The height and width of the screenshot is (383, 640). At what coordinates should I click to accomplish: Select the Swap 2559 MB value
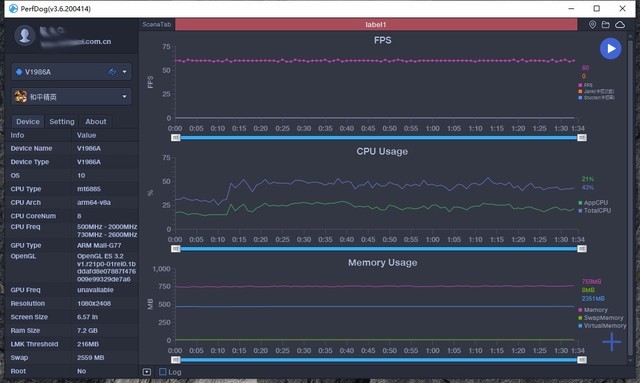91,358
